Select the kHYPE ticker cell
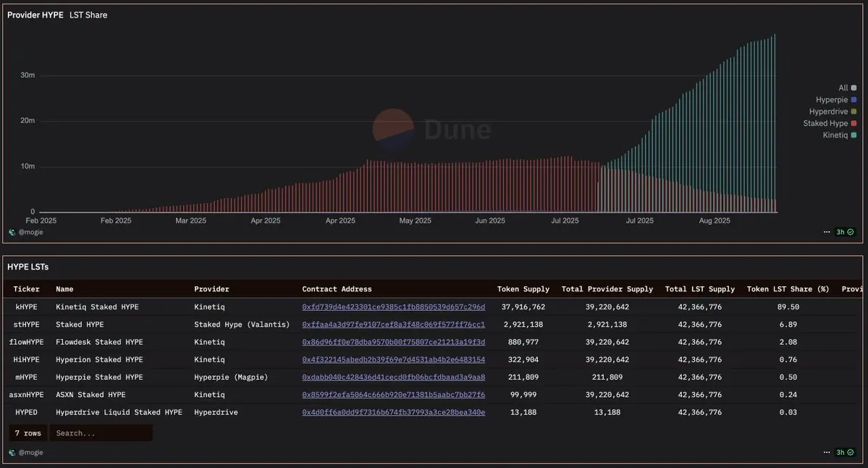The width and height of the screenshot is (868, 468). pyautogui.click(x=26, y=307)
